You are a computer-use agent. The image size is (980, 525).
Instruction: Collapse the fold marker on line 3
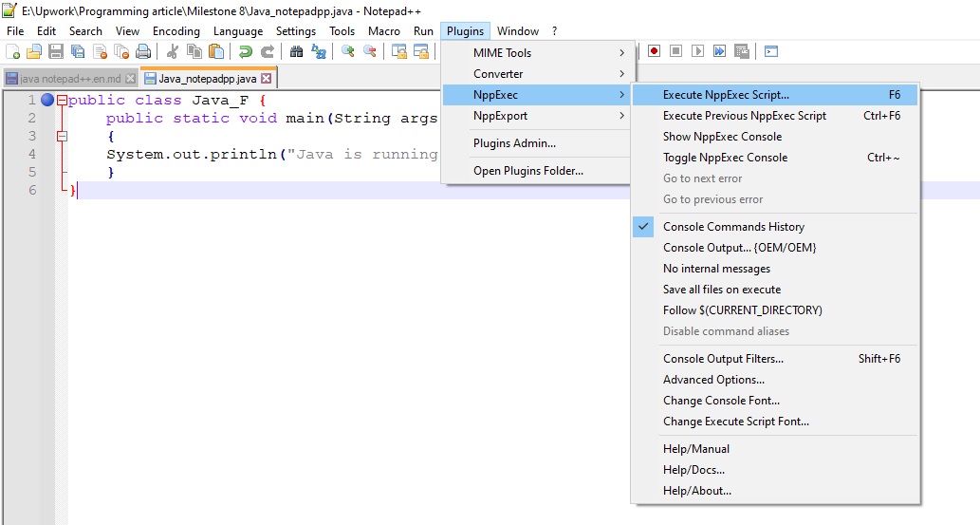click(x=62, y=136)
